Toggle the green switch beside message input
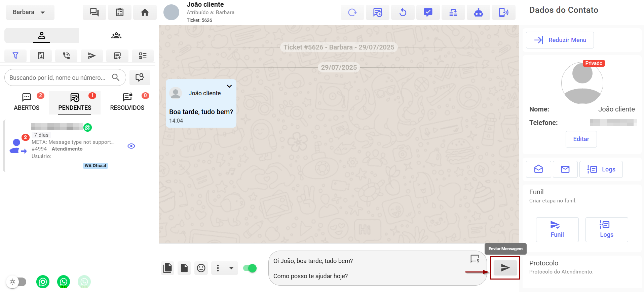This screenshot has height=292, width=644. 250,268
